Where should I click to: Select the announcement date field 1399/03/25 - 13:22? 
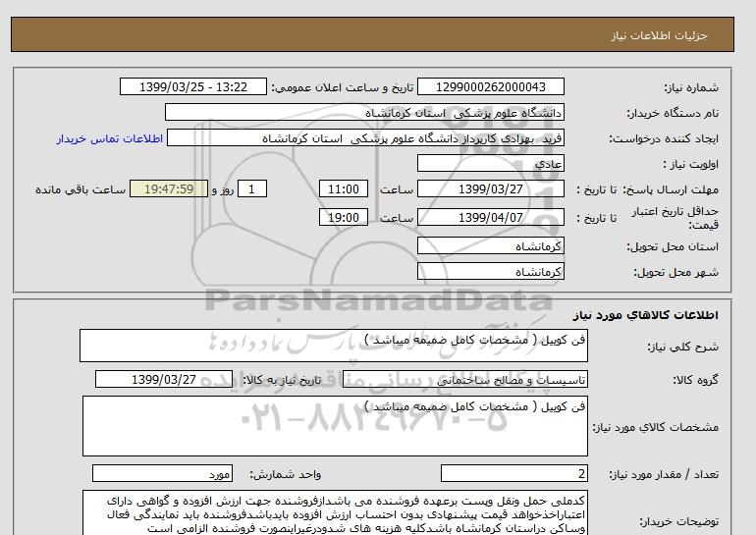pos(192,86)
